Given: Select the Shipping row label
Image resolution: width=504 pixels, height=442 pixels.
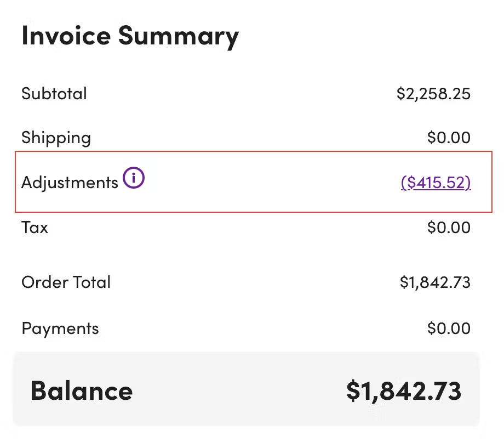Looking at the screenshot, I should (55, 138).
